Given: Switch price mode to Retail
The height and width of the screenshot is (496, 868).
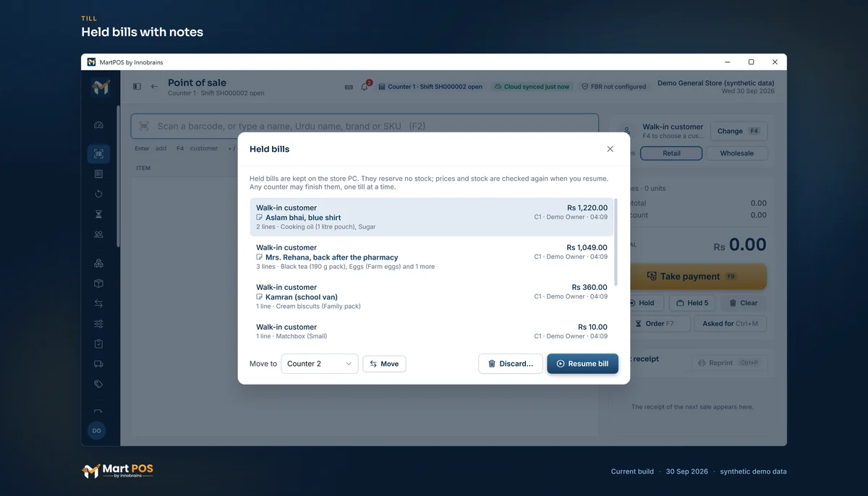Looking at the screenshot, I should [671, 153].
